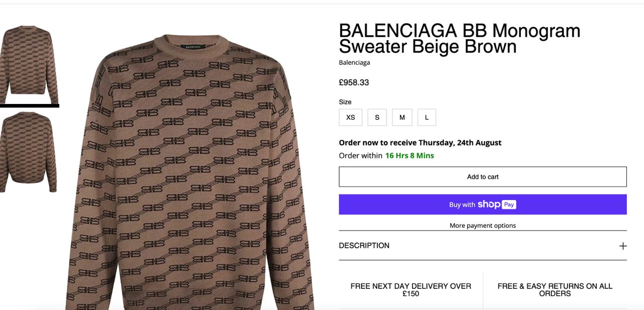Buy with Shop Pay
The width and height of the screenshot is (644, 310).
point(482,204)
